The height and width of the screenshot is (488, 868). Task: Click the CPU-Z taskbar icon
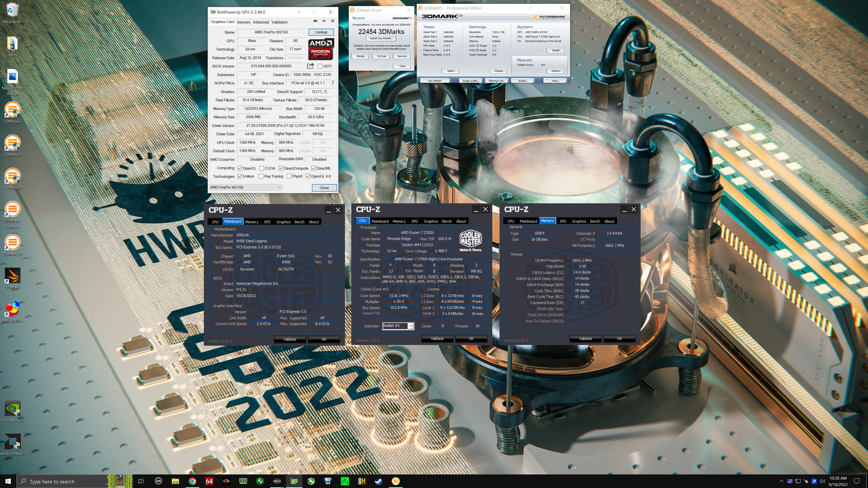pos(277,481)
